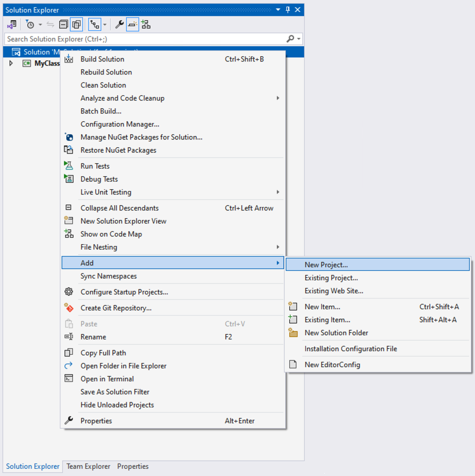Viewport: 475px width, 476px height.
Task: Click Open in Terminal icon
Action: coord(69,378)
